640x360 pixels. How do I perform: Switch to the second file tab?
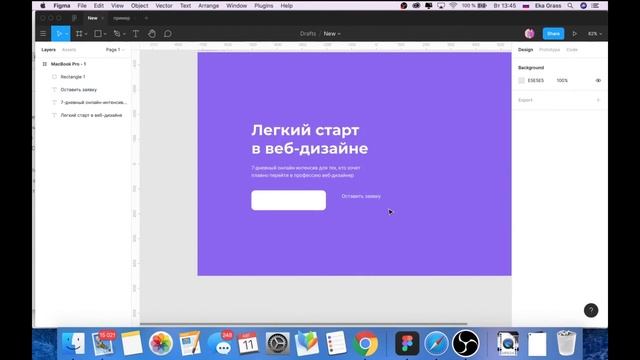point(122,18)
